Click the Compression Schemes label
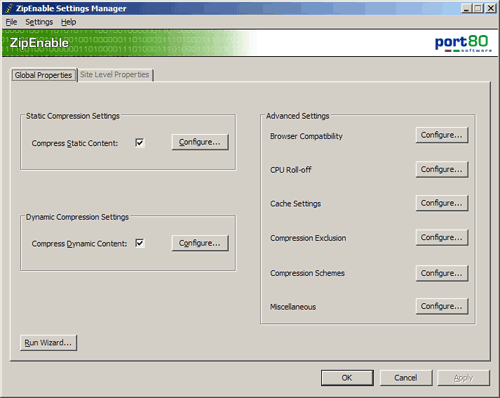Image resolution: width=500 pixels, height=398 pixels. click(307, 273)
